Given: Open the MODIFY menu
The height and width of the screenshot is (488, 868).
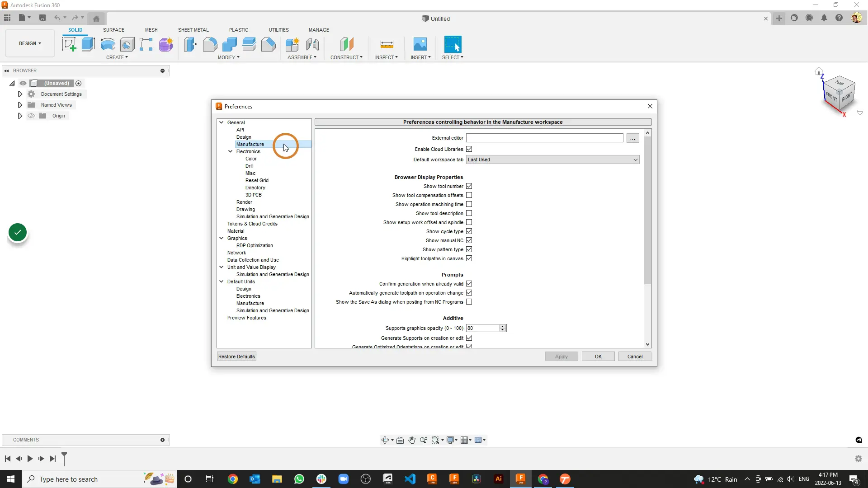Looking at the screenshot, I should [228, 57].
